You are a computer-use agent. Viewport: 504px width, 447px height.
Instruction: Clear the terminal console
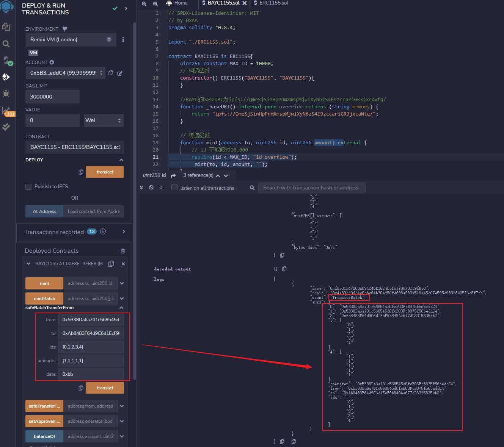coord(151,188)
